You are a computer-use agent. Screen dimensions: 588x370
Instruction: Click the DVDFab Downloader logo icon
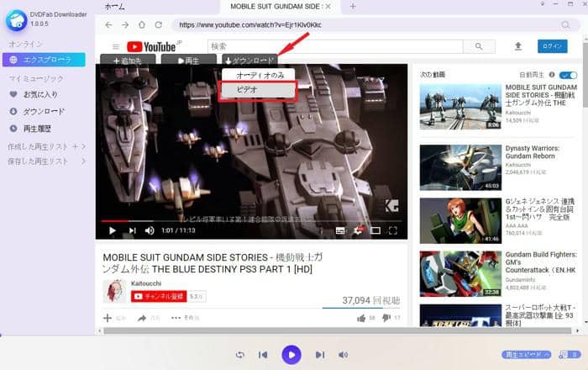(x=16, y=20)
